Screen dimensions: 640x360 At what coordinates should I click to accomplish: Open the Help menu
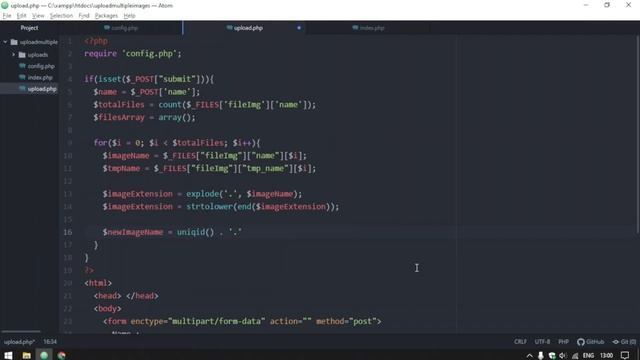coord(129,16)
